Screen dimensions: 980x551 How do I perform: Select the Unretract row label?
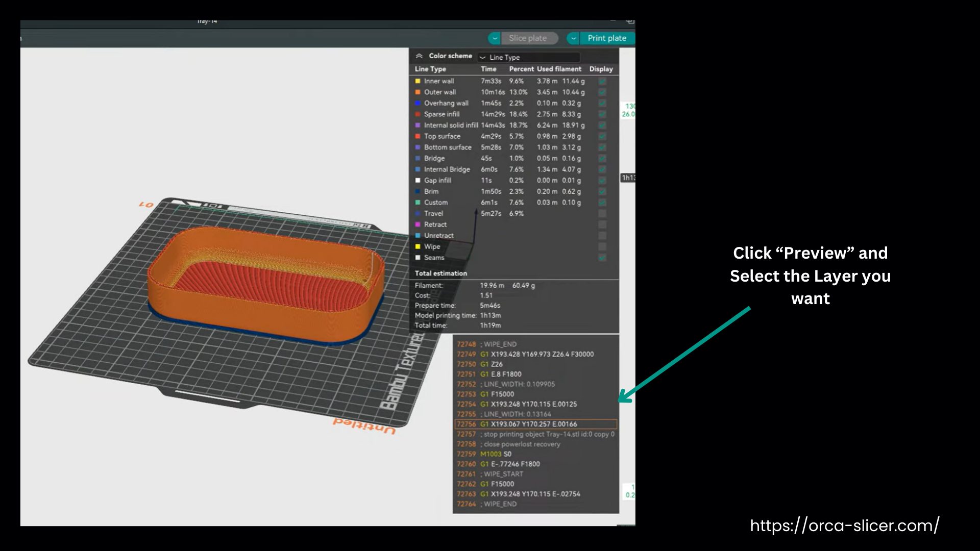(439, 236)
